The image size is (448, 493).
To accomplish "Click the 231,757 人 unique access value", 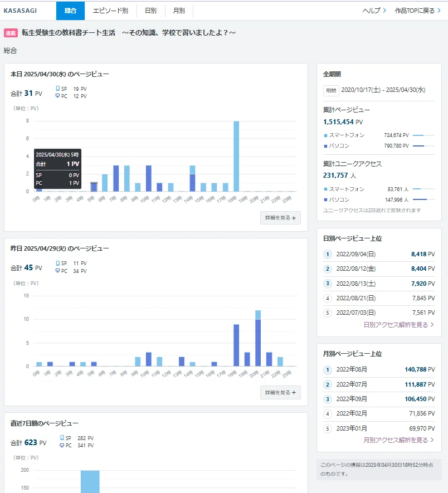I will coord(339,175).
